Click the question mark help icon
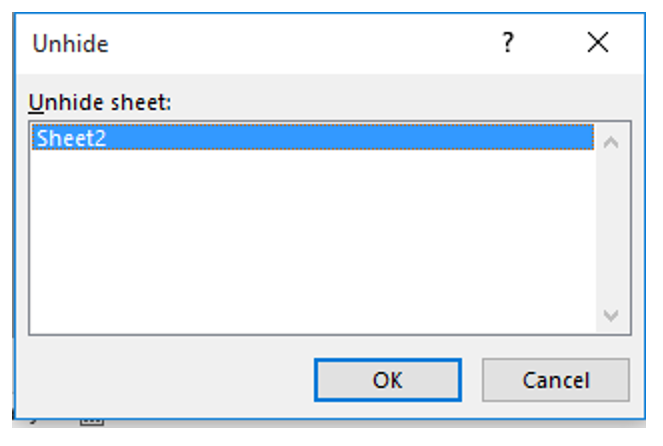663x446 pixels. pyautogui.click(x=508, y=43)
